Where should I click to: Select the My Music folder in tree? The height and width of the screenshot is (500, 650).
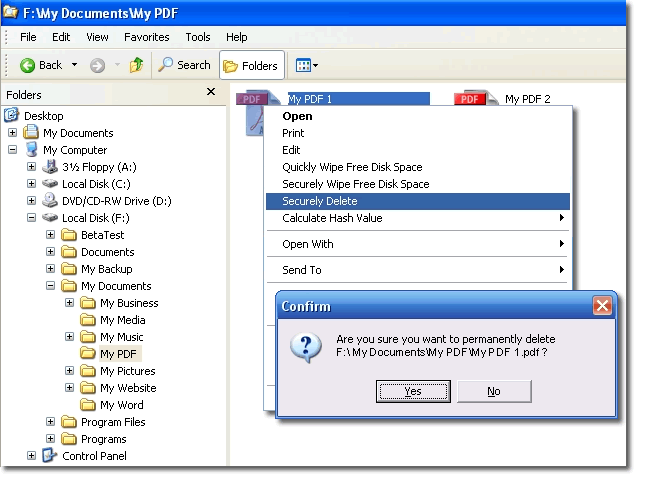(121, 337)
